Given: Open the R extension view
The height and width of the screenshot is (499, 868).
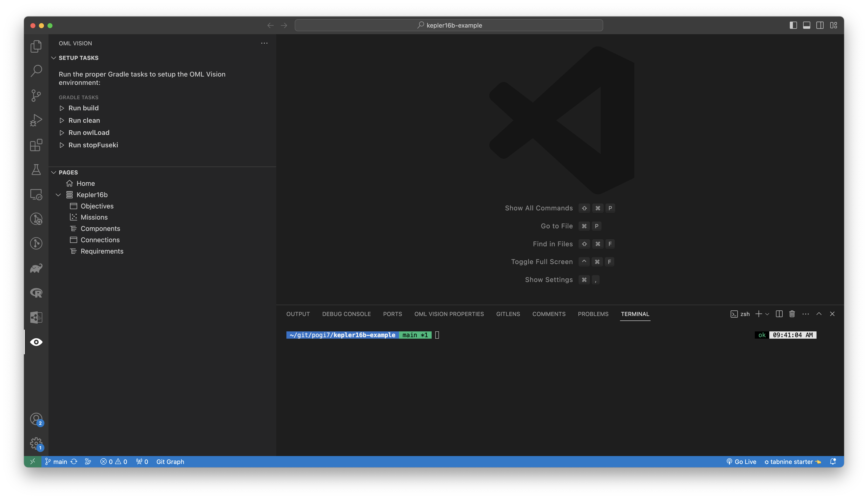Looking at the screenshot, I should pyautogui.click(x=36, y=293).
